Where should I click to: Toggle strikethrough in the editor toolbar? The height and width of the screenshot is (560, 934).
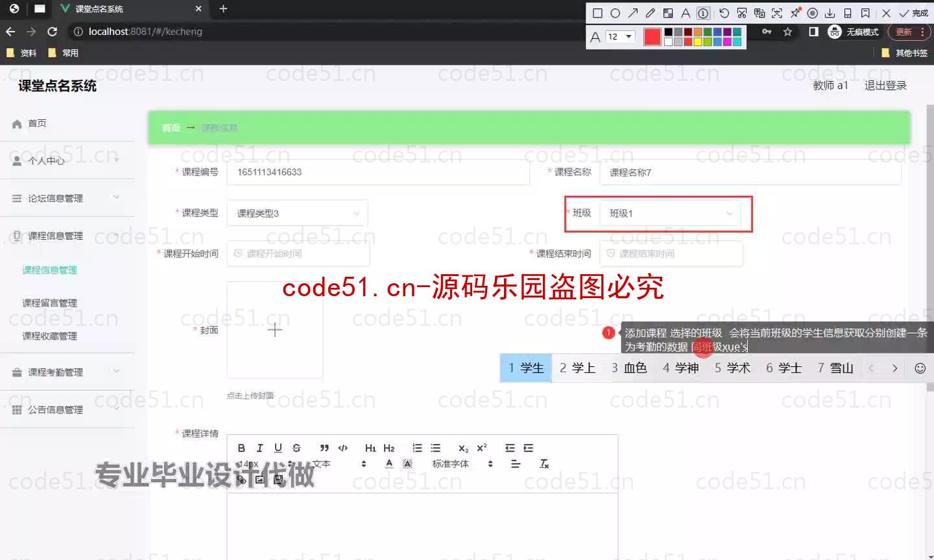[296, 448]
